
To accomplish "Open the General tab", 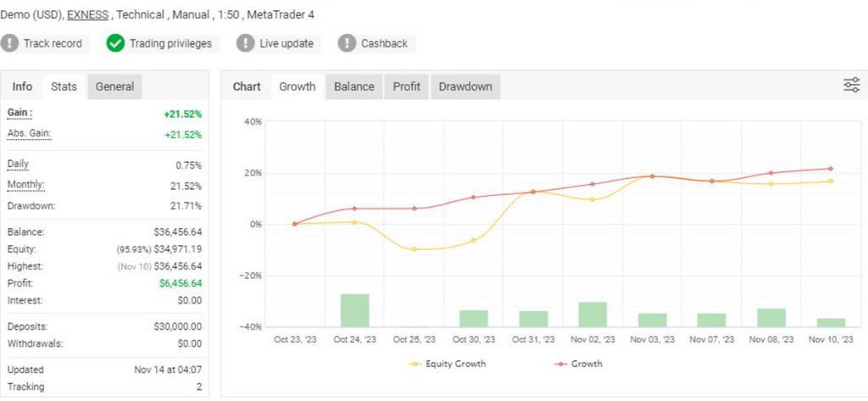I will pyautogui.click(x=114, y=86).
